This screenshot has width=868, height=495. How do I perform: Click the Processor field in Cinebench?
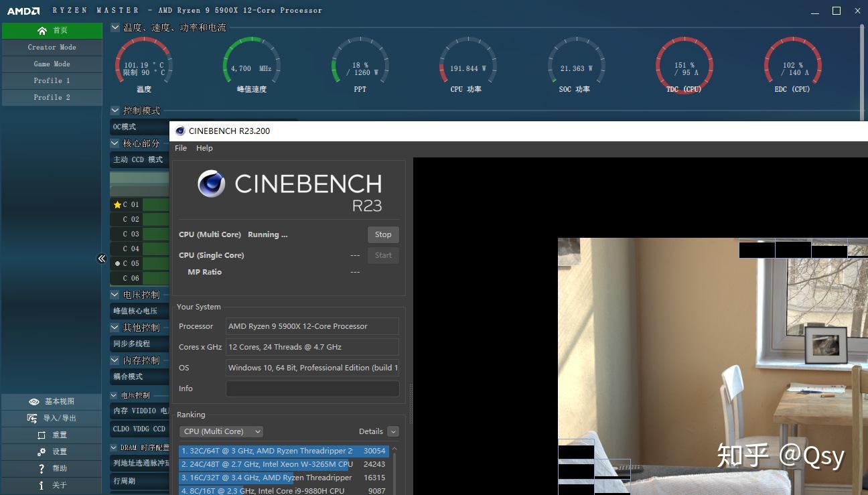click(x=312, y=326)
